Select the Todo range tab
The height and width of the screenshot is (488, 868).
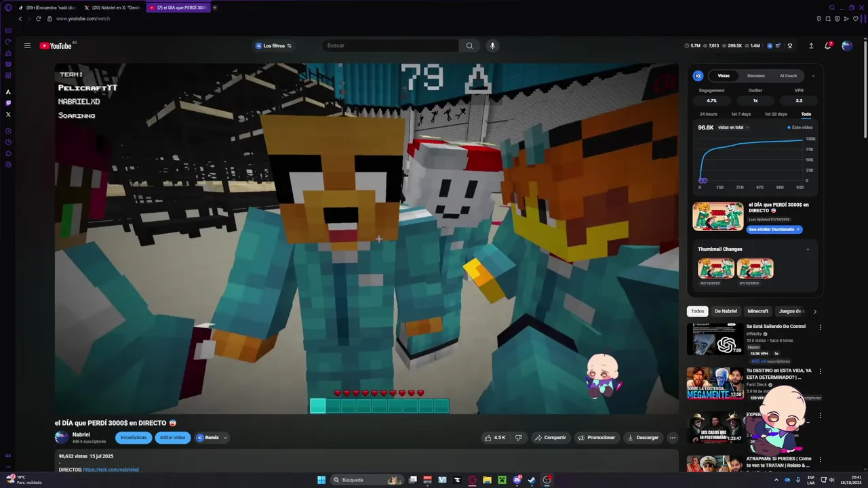806,114
